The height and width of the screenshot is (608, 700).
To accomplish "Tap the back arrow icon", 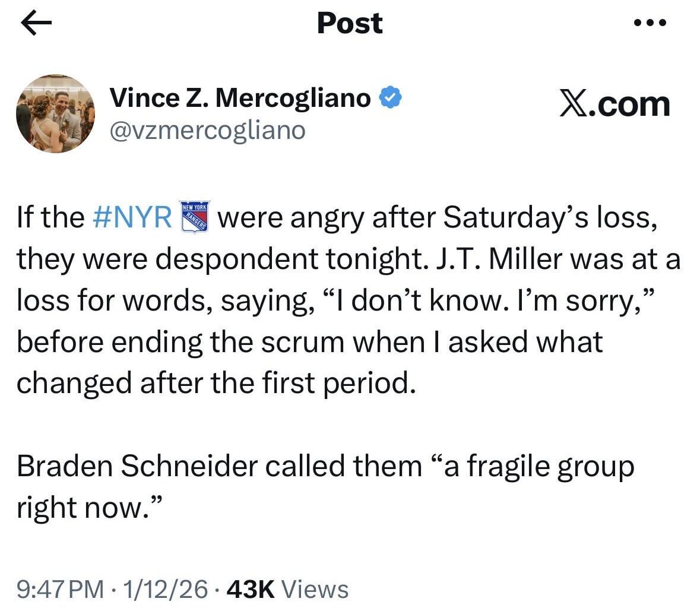I will click(37, 24).
